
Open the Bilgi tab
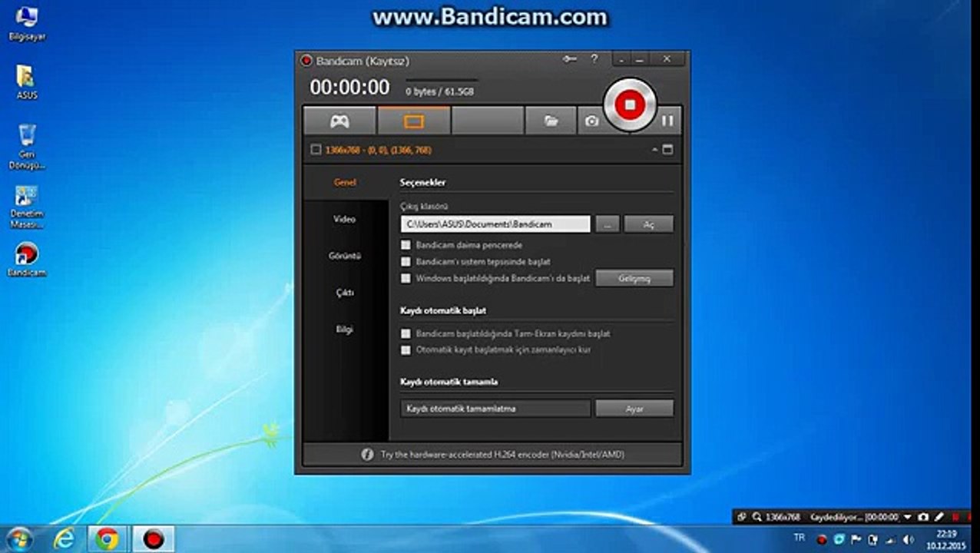(x=345, y=329)
